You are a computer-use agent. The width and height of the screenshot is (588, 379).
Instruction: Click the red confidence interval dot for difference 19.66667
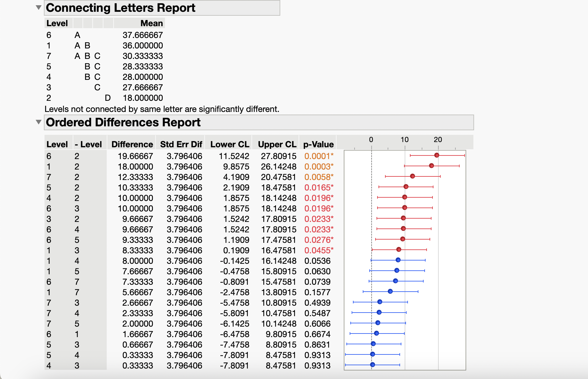(437, 156)
